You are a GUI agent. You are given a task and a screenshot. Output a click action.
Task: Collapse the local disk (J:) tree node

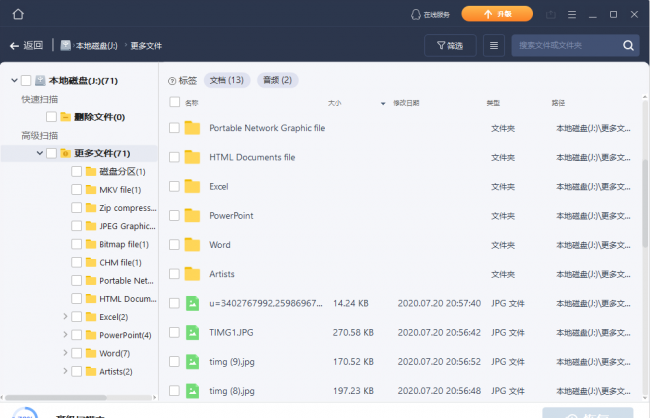pyautogui.click(x=14, y=80)
